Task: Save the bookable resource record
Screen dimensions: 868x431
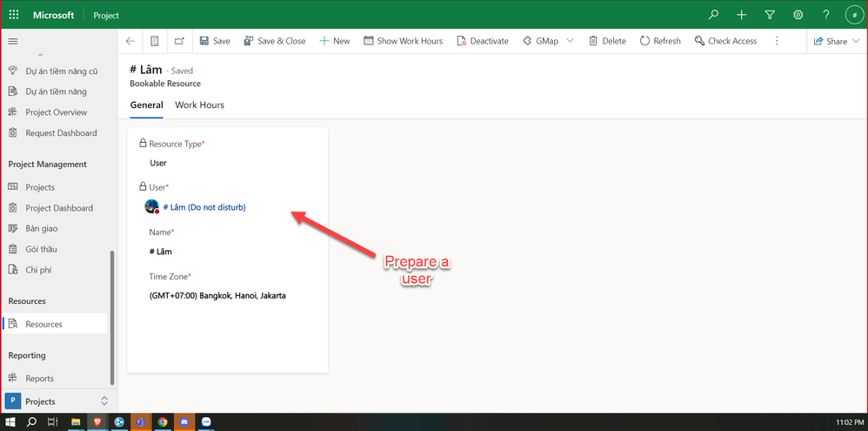Action: point(215,41)
